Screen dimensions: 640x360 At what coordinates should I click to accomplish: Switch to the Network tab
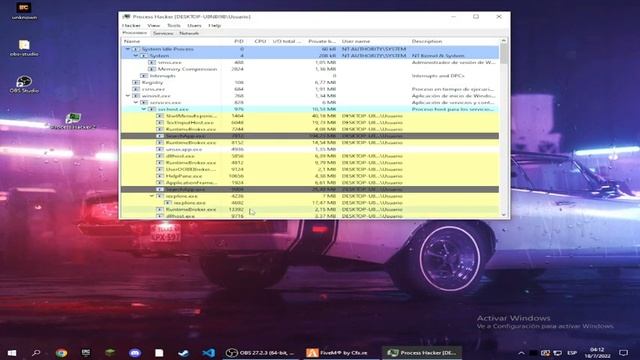[x=189, y=33]
